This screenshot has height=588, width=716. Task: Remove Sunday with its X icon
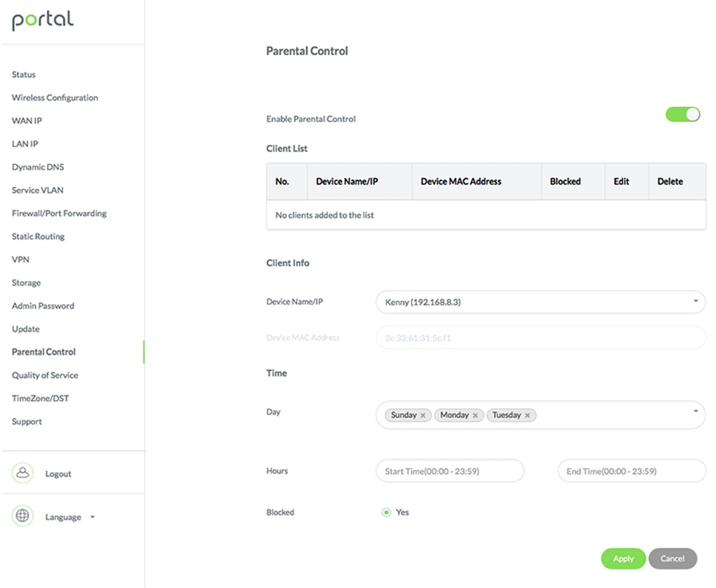(423, 415)
